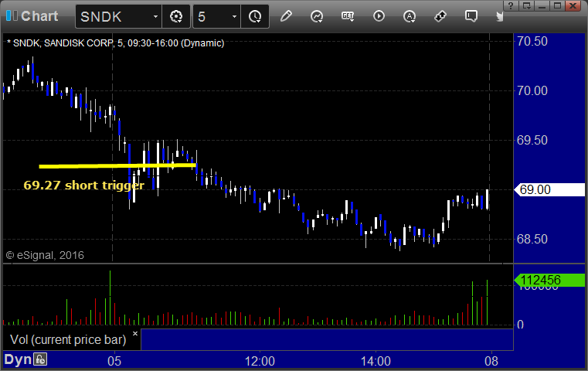Expand the SNDK symbol dropdown arrow

[x=155, y=16]
